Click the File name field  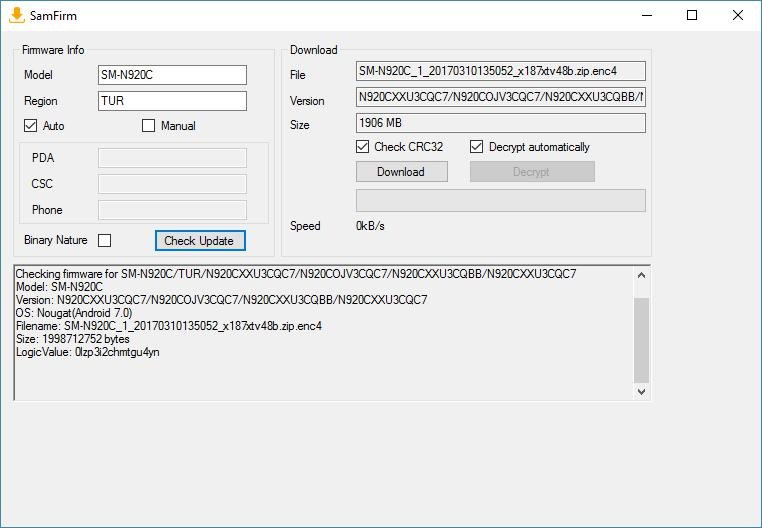tap(501, 71)
